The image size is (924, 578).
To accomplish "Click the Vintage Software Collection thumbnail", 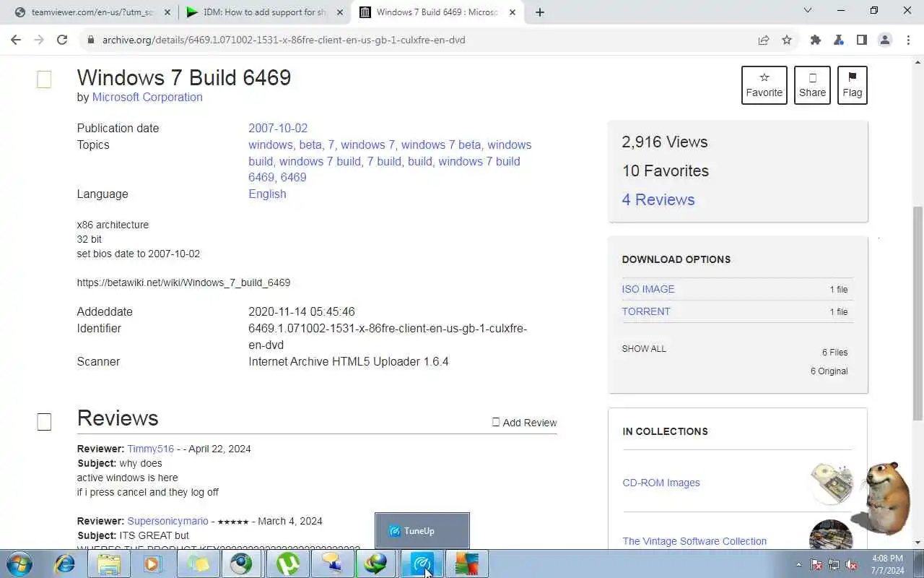I will pos(831,535).
